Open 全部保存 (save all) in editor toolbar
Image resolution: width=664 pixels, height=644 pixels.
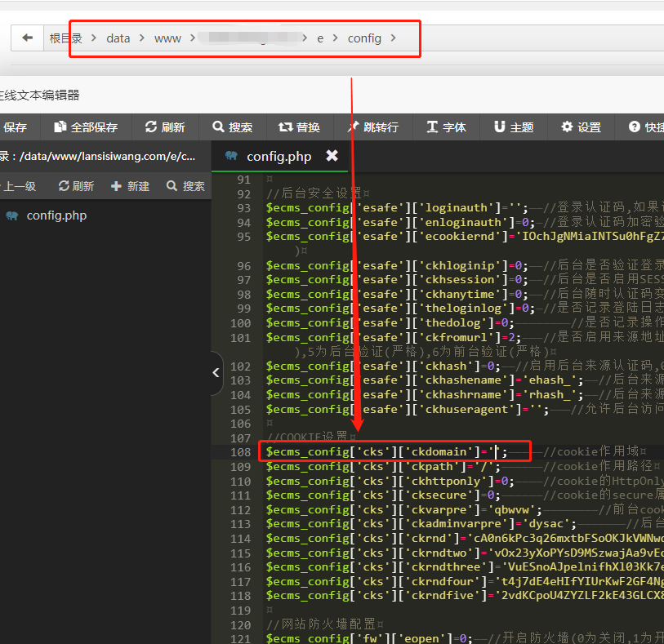(86, 127)
